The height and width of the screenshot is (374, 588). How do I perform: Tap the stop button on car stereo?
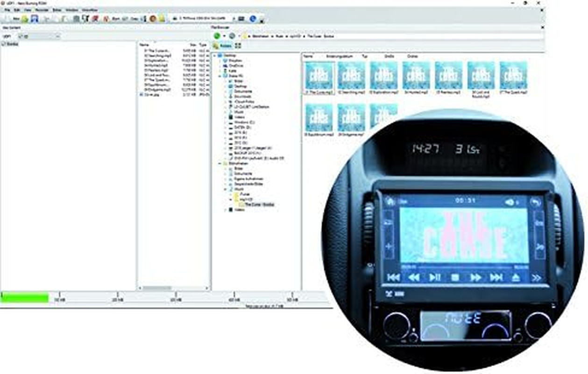coord(455,278)
